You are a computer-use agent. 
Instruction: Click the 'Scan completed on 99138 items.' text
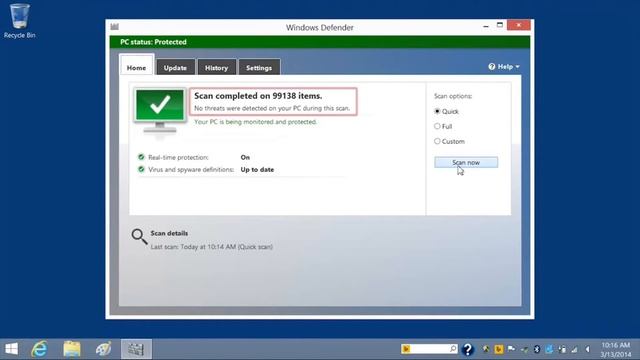point(258,96)
